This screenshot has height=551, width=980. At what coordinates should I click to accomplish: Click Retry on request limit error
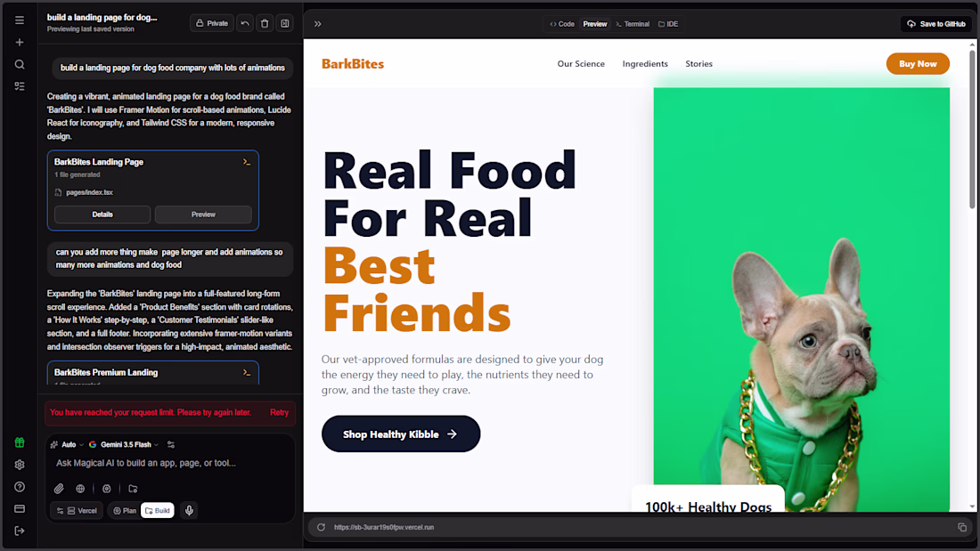point(280,412)
